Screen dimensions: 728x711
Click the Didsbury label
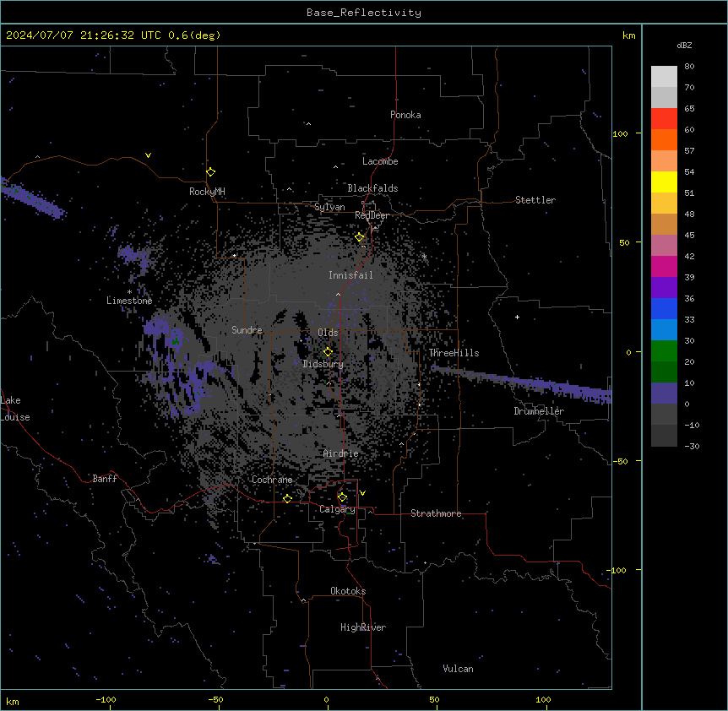tap(323, 364)
